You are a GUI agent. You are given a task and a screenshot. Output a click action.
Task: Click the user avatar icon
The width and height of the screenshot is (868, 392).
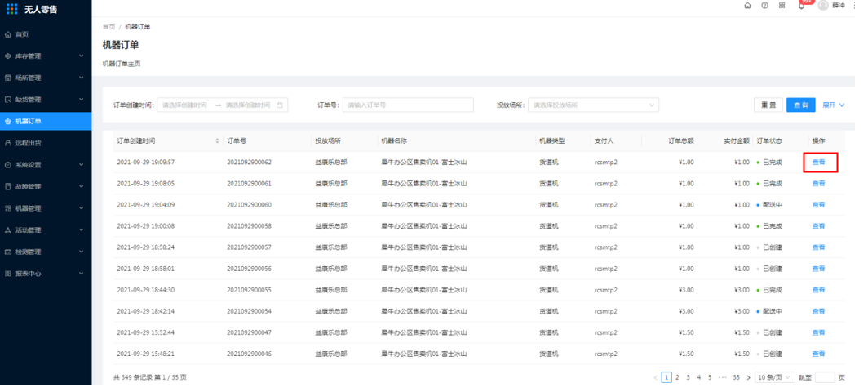pyautogui.click(x=823, y=6)
